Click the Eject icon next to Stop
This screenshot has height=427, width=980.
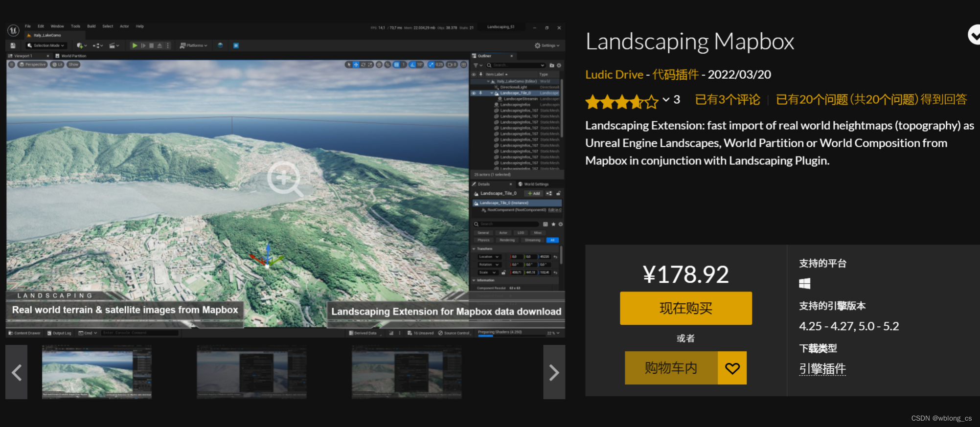point(160,45)
